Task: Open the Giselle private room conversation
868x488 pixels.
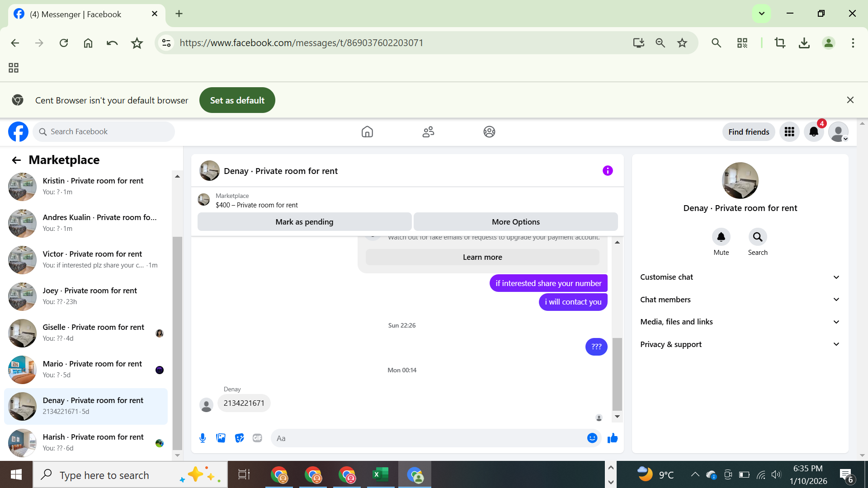Action: (x=86, y=333)
